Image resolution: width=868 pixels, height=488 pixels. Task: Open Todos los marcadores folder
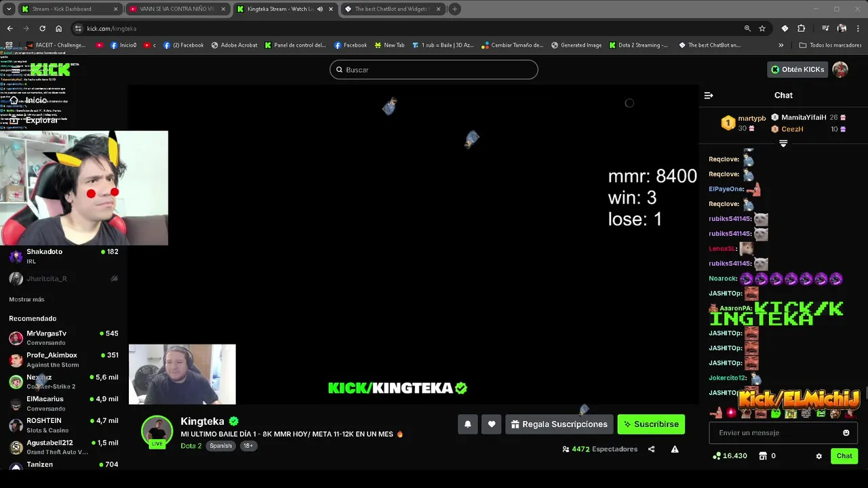coord(830,45)
